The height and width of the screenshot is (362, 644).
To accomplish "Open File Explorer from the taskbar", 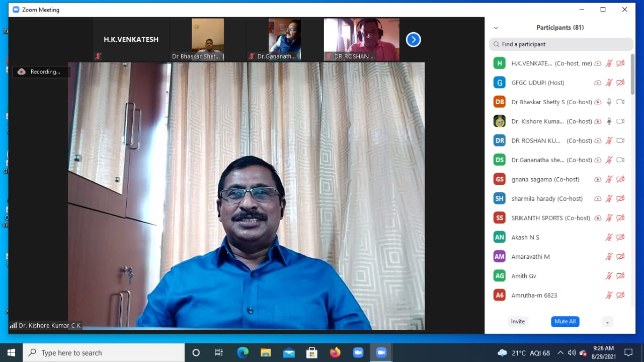I will pyautogui.click(x=266, y=352).
